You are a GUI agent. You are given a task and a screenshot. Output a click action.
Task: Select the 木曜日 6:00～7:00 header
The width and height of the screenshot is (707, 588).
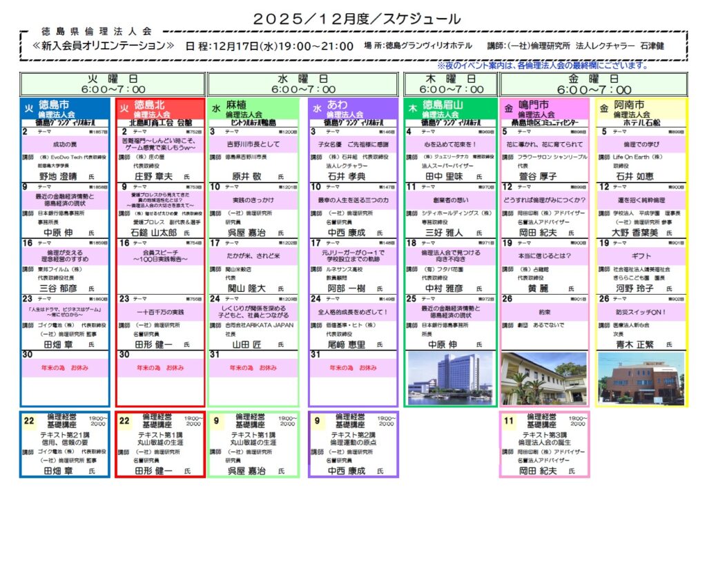pyautogui.click(x=449, y=84)
